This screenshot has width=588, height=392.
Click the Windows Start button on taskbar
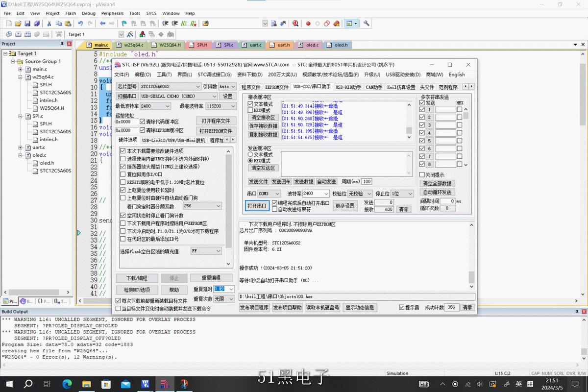(x=8, y=384)
